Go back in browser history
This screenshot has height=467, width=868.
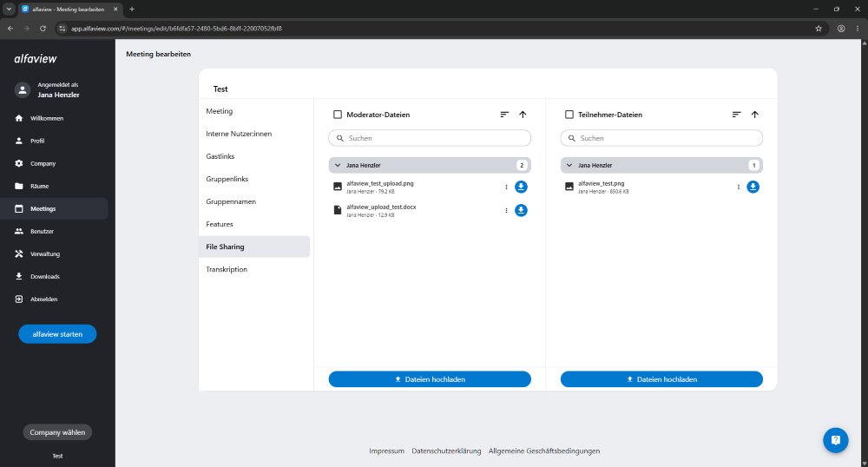point(10,29)
